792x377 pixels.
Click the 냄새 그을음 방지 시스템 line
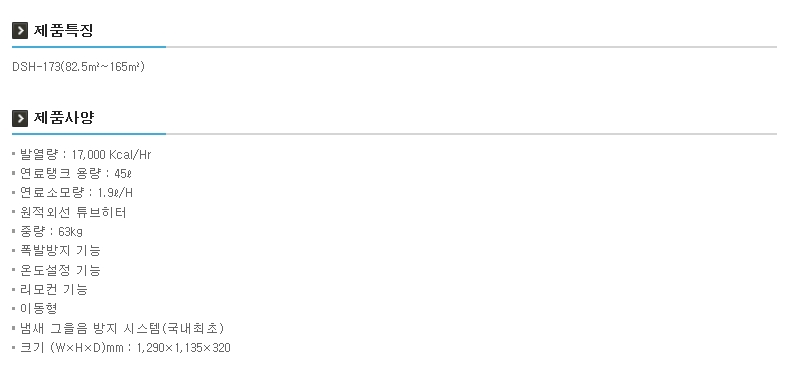pyautogui.click(x=122, y=328)
